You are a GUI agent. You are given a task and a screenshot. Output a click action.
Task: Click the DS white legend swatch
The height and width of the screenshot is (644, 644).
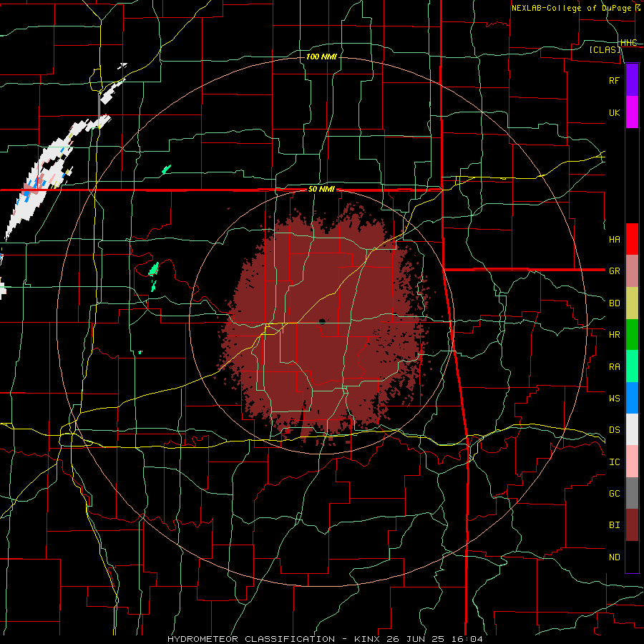[632, 429]
